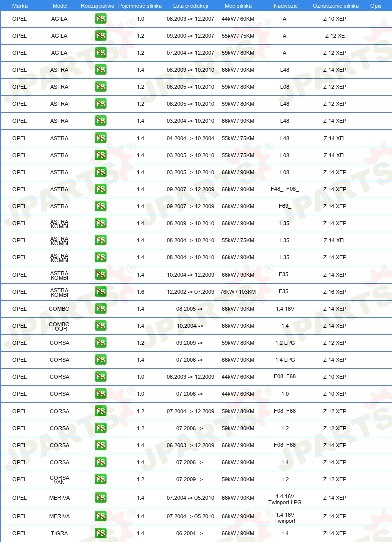Click the fuel icon in the ASTRA 04.2004 -> 10.2004 row
Screen dimensions: 392x542
point(100,138)
